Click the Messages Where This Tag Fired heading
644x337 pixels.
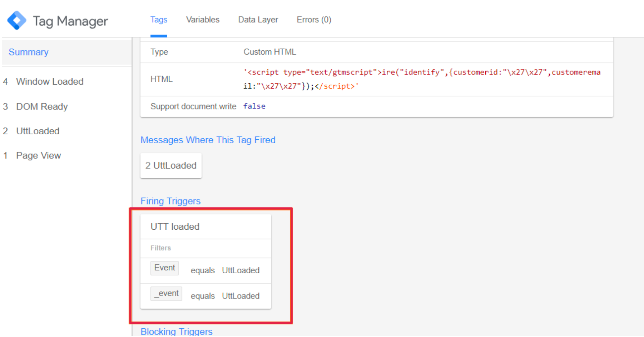208,140
